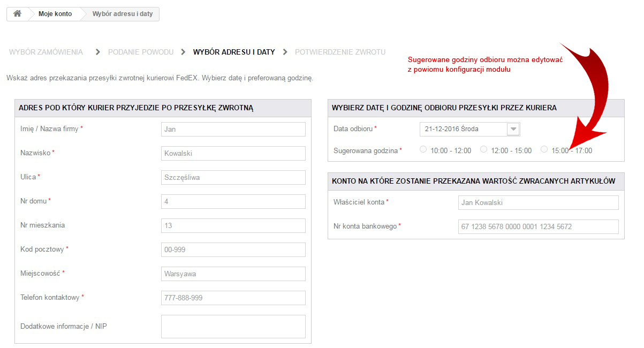Open the Data odbioru date dropdown
The height and width of the screenshot is (348, 644).
pos(469,129)
